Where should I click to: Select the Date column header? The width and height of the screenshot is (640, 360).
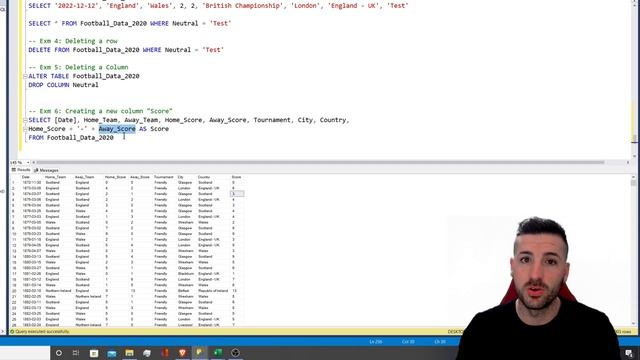(26, 177)
